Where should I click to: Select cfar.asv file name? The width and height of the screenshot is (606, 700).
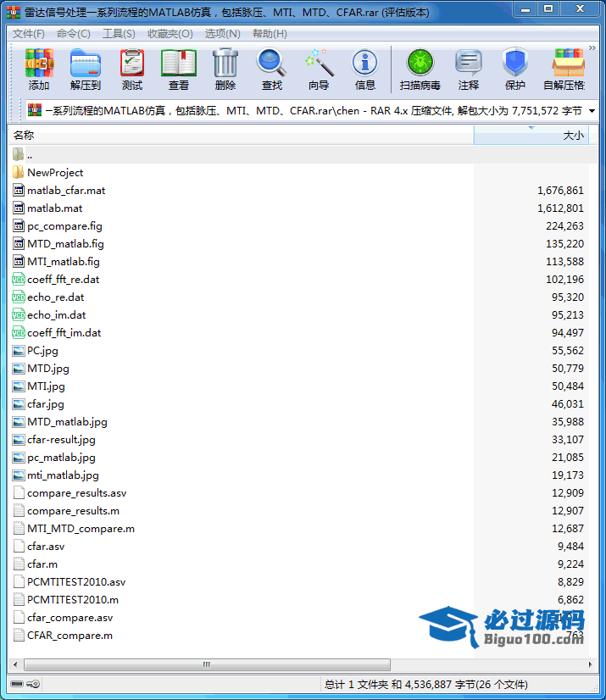46,547
